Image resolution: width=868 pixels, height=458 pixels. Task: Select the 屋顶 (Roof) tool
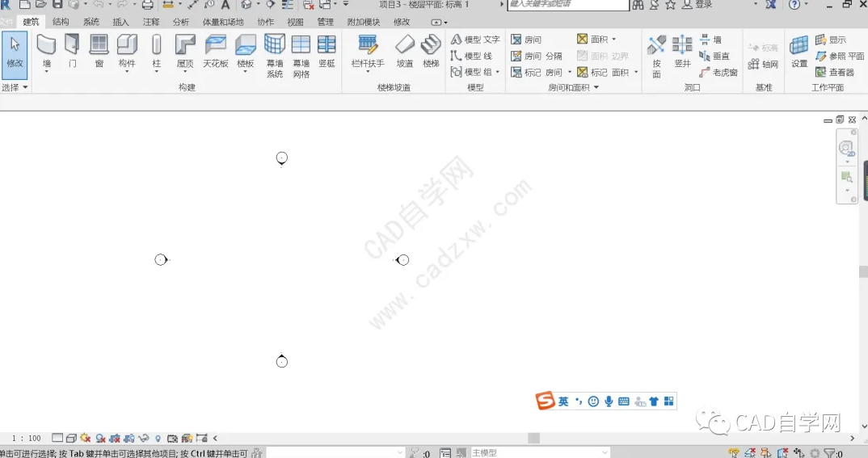coord(185,50)
